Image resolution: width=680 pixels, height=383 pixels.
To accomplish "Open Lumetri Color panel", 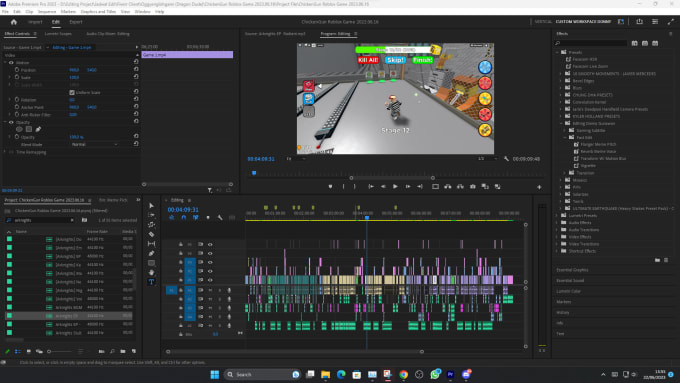I will (x=569, y=291).
